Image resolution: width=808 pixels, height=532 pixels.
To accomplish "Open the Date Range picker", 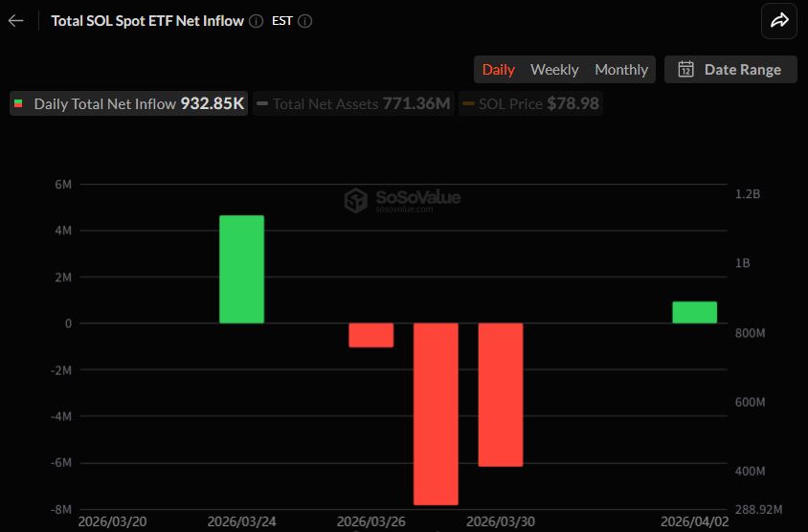I will pos(731,69).
